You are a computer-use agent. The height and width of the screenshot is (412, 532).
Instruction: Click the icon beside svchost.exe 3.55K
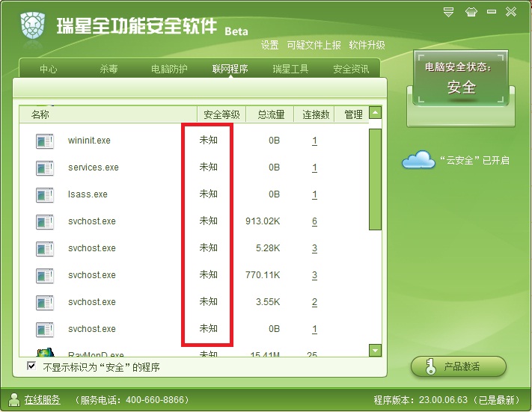(x=44, y=303)
